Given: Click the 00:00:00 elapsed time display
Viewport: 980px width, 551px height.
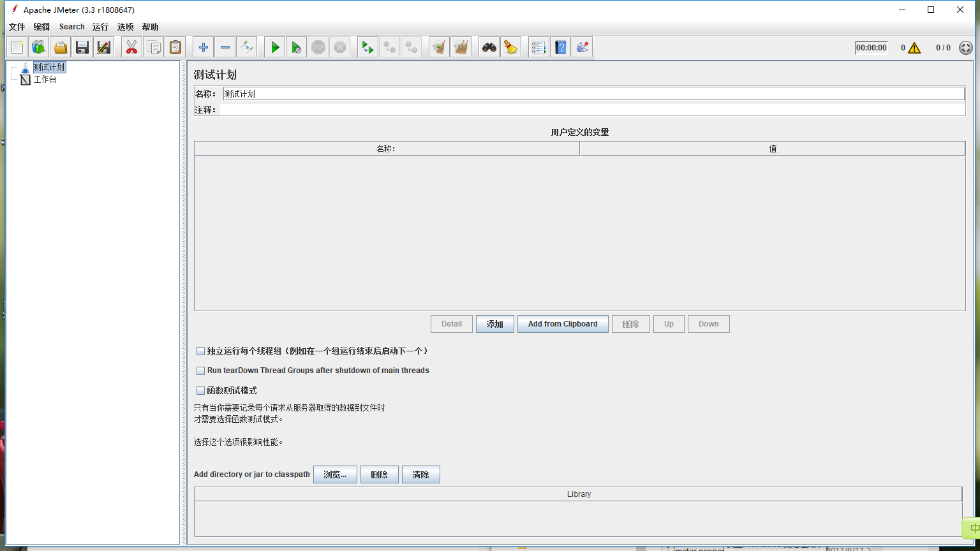Looking at the screenshot, I should 872,48.
